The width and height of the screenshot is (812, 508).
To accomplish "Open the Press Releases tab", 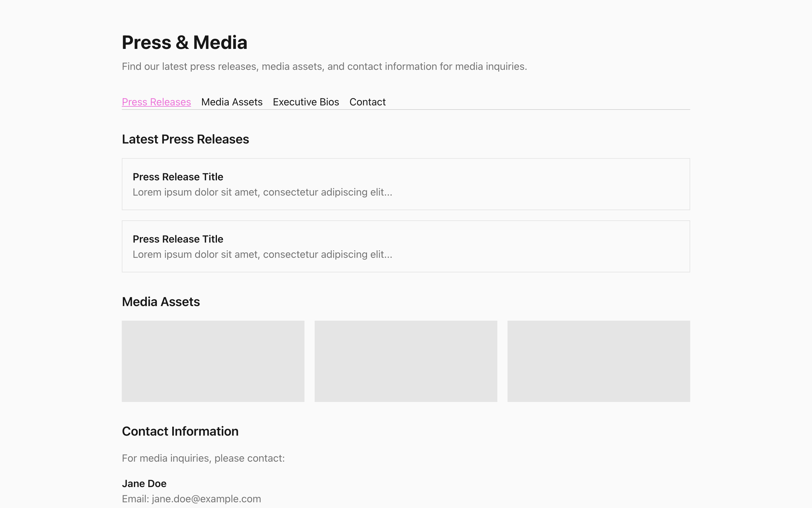I will coord(156,102).
